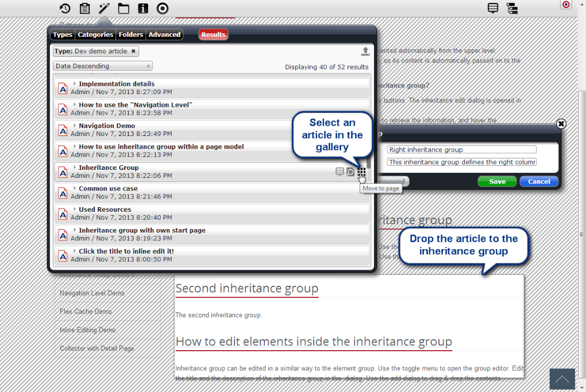This screenshot has width=586, height=392.
Task: Click the Right inheritance group title field
Action: coord(461,150)
